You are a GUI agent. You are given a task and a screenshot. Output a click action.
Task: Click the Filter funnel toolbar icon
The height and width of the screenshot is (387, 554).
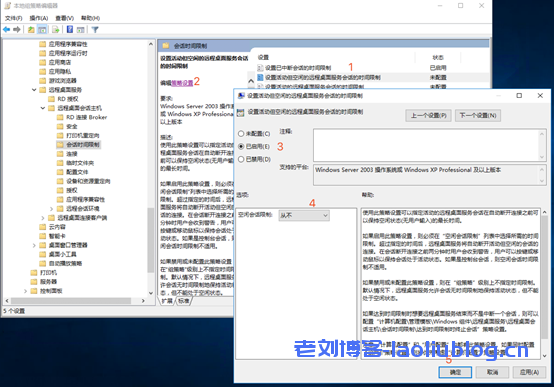95,30
